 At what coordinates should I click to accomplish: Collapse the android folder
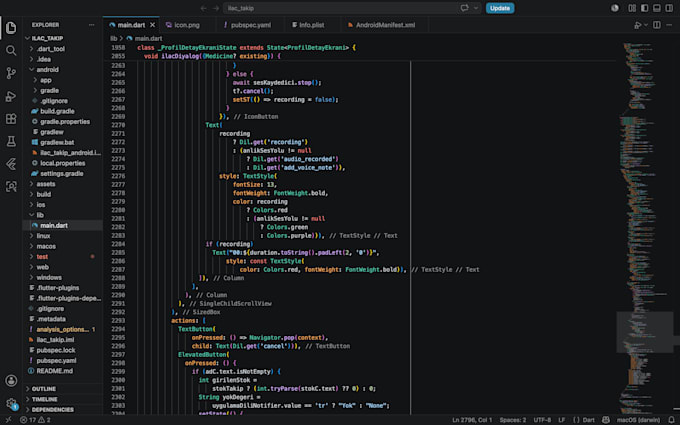click(x=62, y=69)
